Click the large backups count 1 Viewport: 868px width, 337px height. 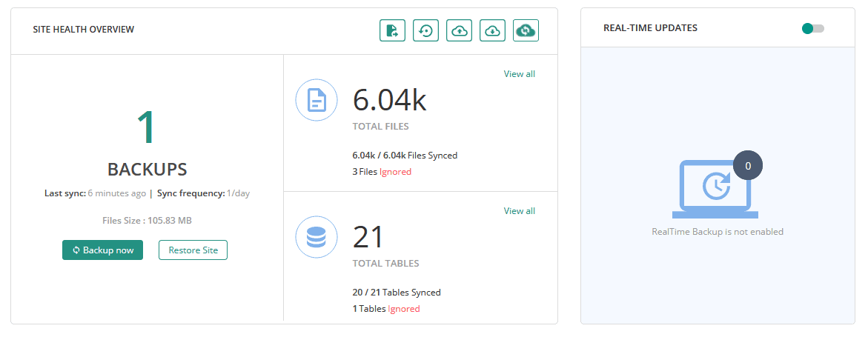tap(146, 128)
